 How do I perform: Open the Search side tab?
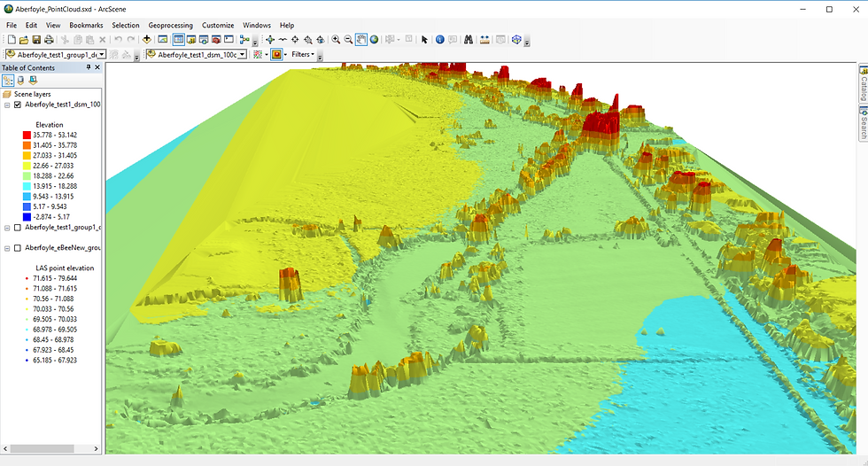tap(863, 123)
